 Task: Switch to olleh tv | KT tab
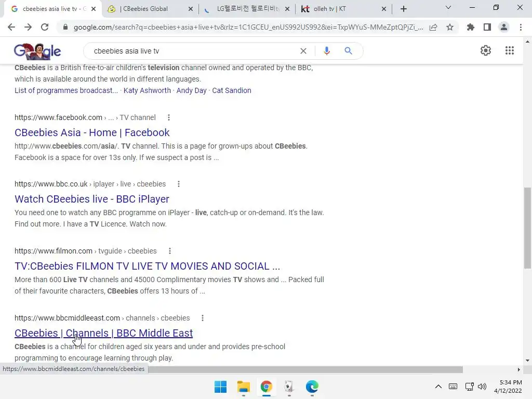[343, 9]
